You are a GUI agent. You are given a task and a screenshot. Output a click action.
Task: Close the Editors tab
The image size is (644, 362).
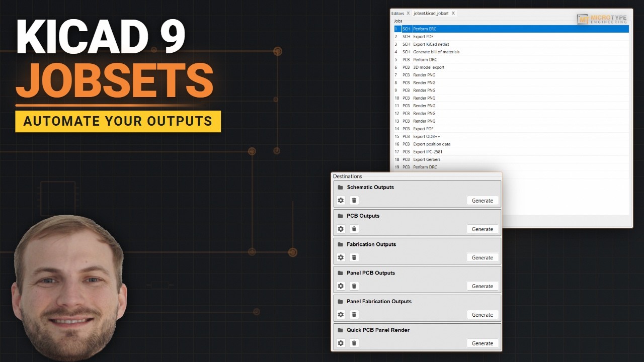[408, 14]
